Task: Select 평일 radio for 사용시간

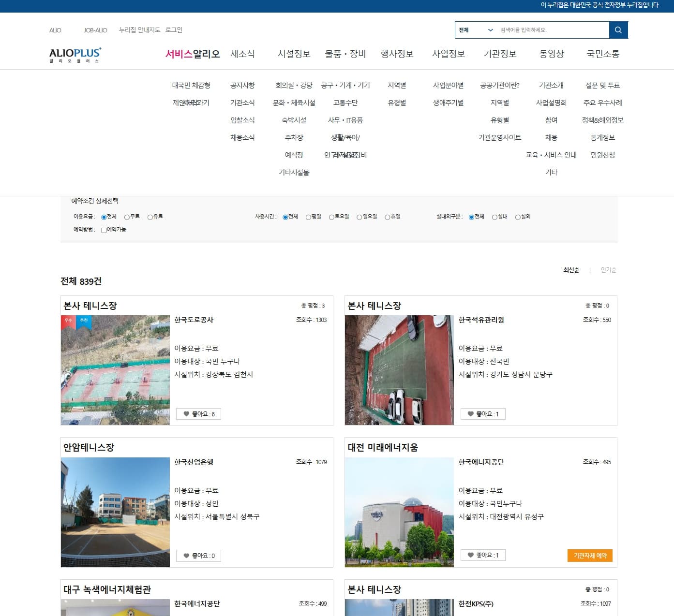Action: 308,217
